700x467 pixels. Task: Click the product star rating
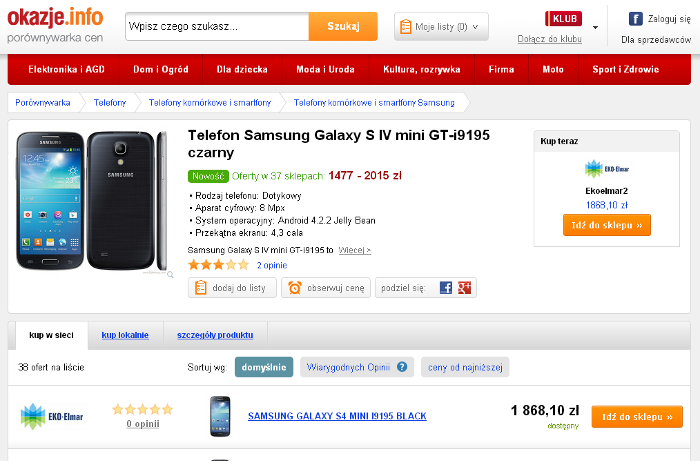pyautogui.click(x=218, y=265)
